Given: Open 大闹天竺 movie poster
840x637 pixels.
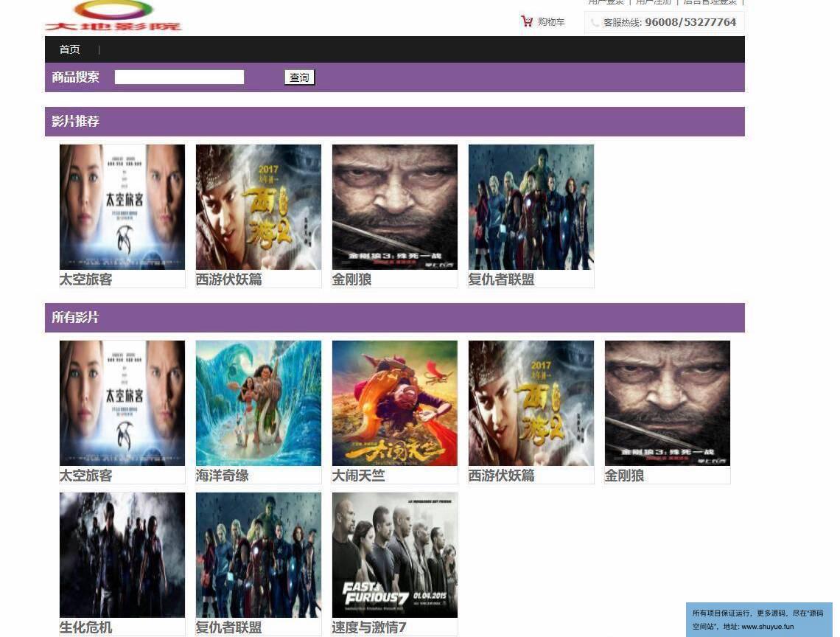Looking at the screenshot, I should pos(395,403).
